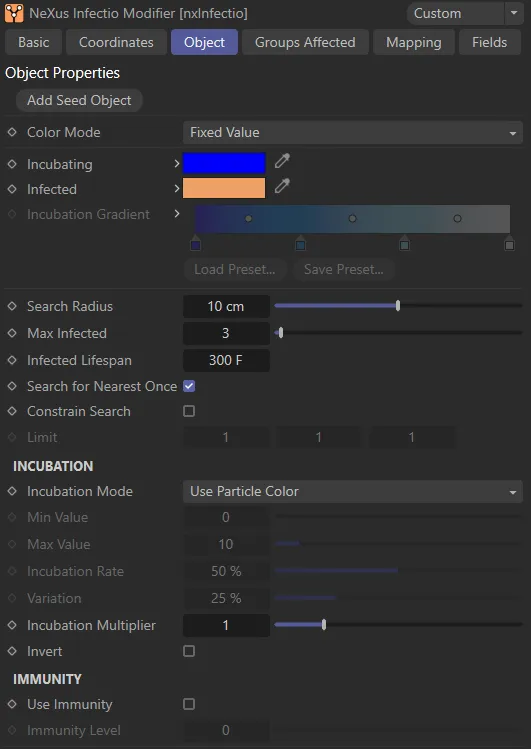Toggle keyframe diamond for Incubation Mode
Screen dimensions: 531x749
(12, 491)
